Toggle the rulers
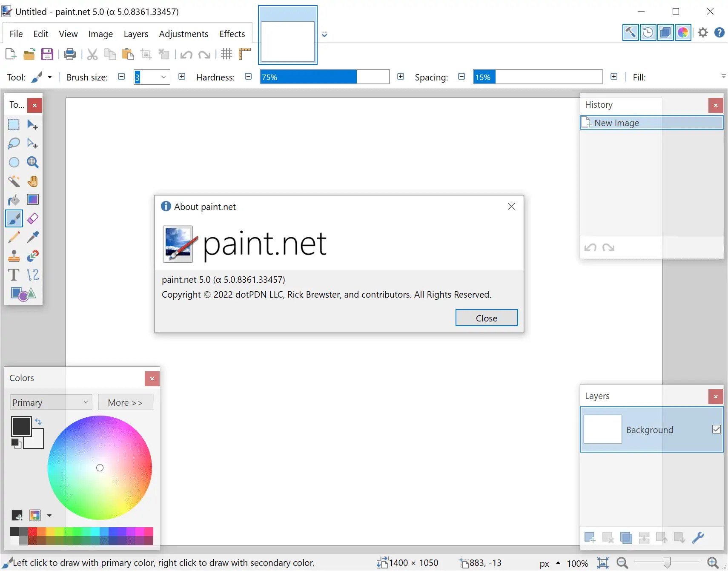Screen dimensions: 728x571 (245, 54)
